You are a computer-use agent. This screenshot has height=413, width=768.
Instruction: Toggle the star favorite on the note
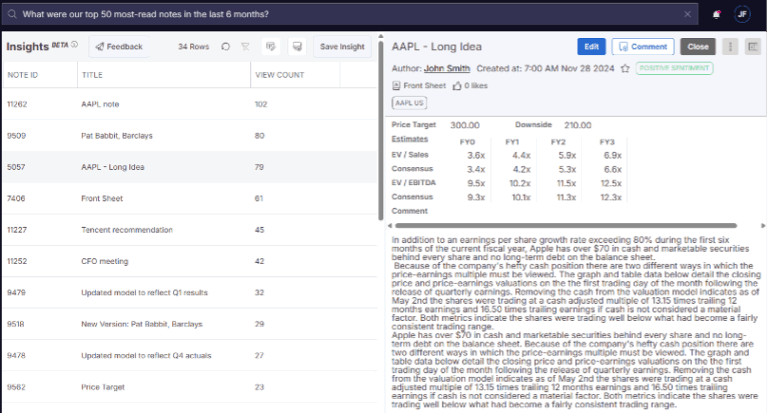[x=625, y=68]
